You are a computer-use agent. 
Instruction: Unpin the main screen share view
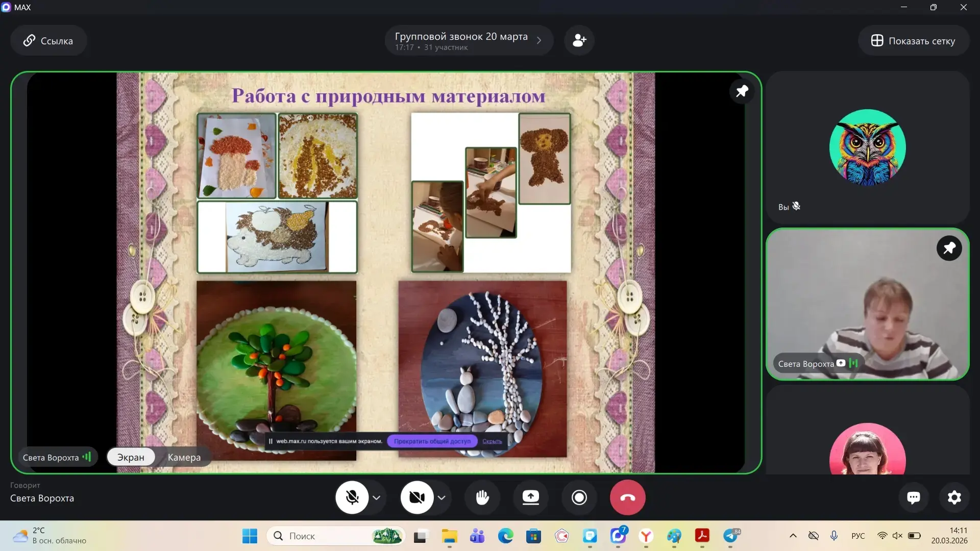coord(742,91)
